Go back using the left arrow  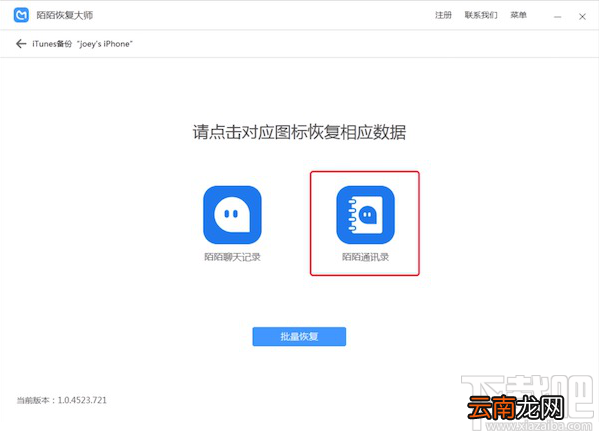tap(21, 44)
